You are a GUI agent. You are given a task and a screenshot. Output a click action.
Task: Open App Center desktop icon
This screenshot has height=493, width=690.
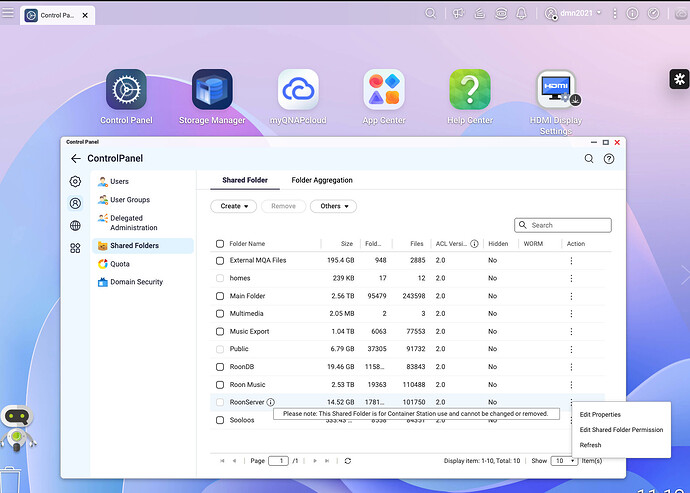(384, 89)
